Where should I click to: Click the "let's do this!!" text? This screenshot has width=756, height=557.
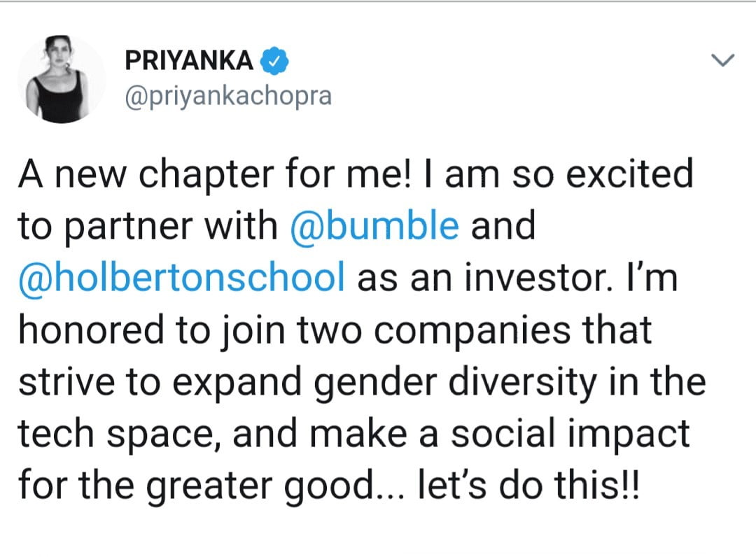[x=528, y=485]
